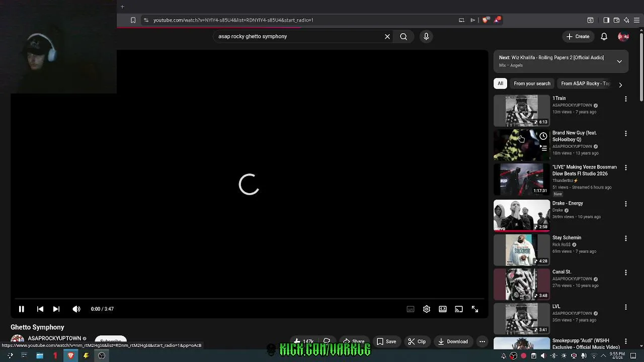644x362 pixels.
Task: Toggle the browser sidebar panel
Action: 606,20
